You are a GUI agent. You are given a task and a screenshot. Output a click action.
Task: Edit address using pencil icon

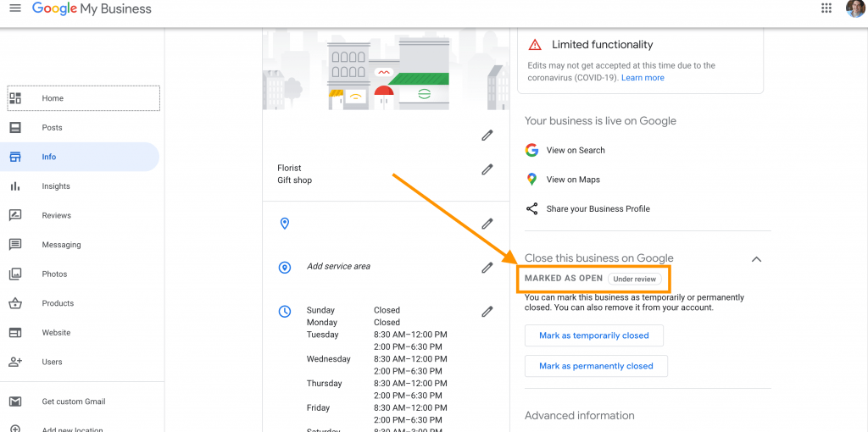pos(487,224)
